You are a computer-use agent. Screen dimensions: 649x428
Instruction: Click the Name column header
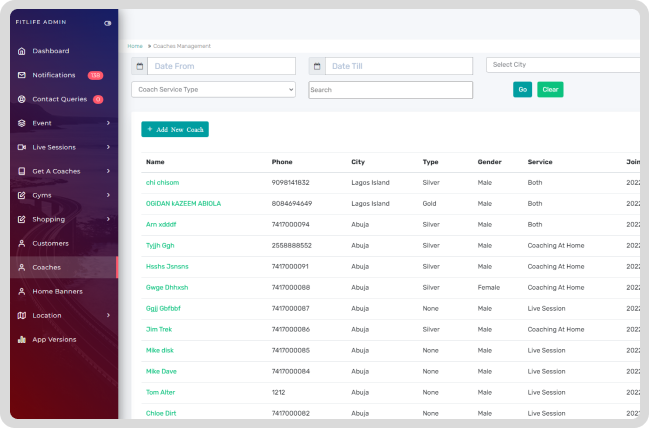pyautogui.click(x=155, y=162)
